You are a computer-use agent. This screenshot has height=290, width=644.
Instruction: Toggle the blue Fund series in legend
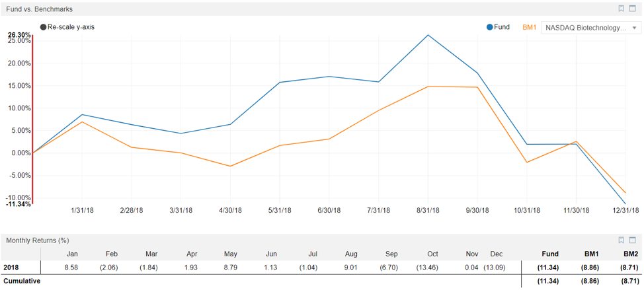tap(498, 27)
